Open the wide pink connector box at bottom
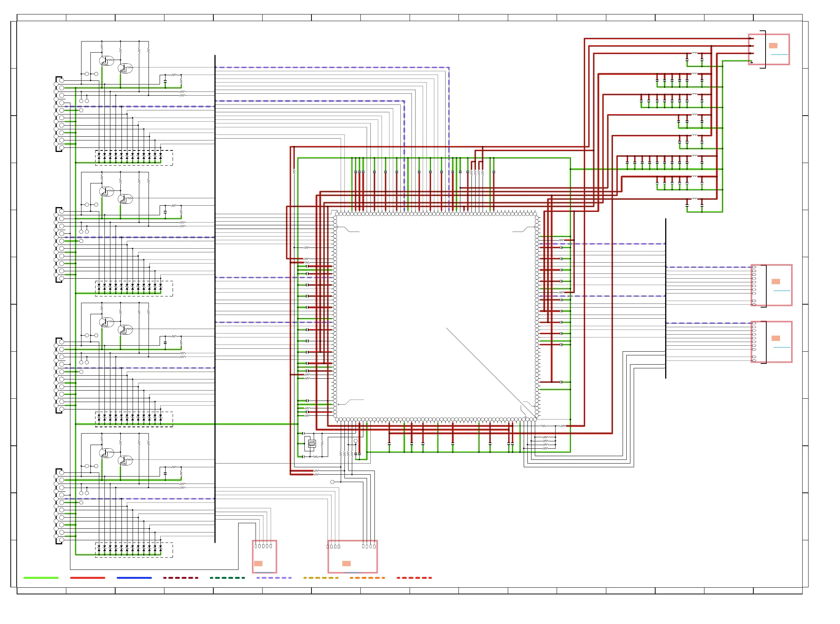This screenshot has width=840, height=624. coord(352,557)
